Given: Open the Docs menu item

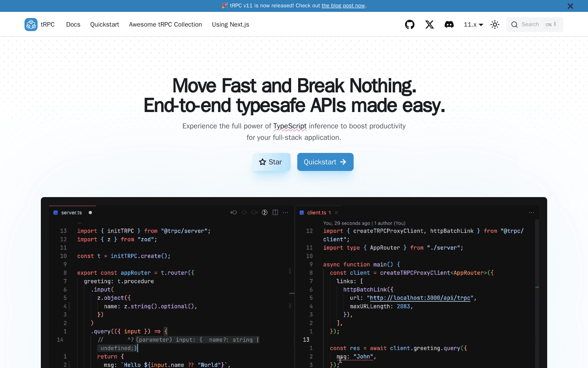Looking at the screenshot, I should point(73,25).
